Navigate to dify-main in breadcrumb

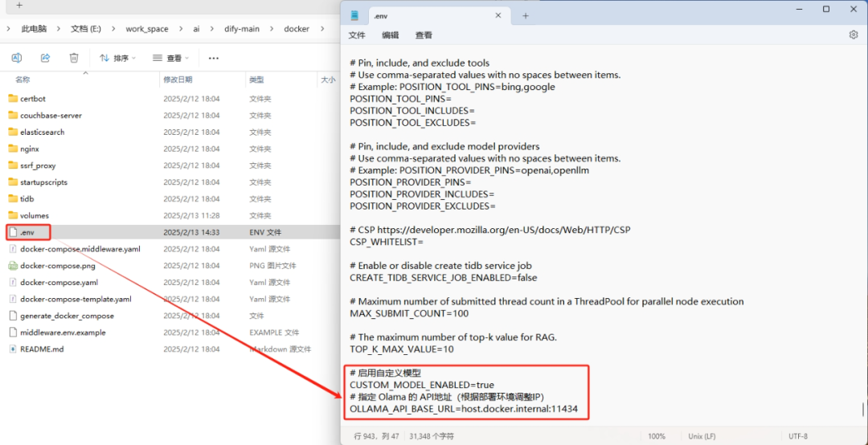[241, 29]
